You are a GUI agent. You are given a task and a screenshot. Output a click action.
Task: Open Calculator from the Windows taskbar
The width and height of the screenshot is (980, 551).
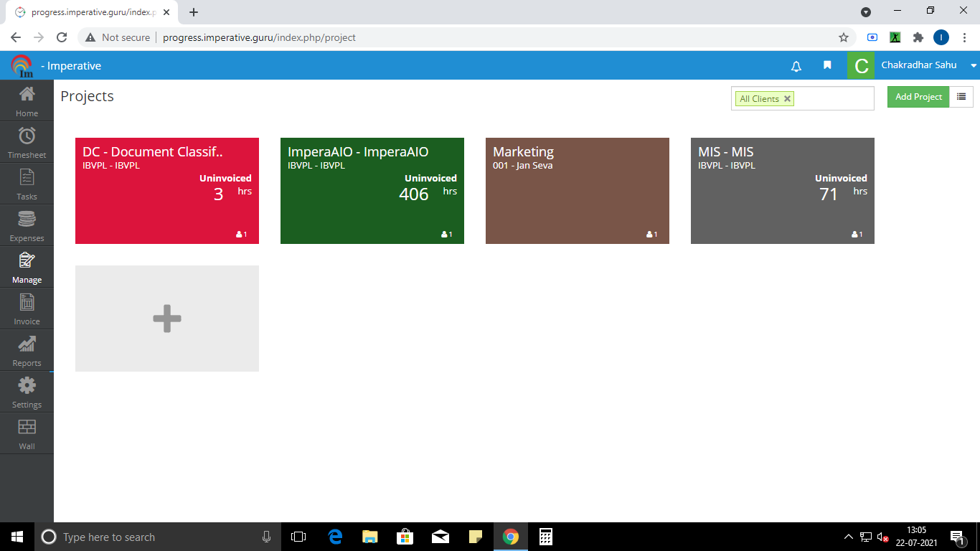545,537
